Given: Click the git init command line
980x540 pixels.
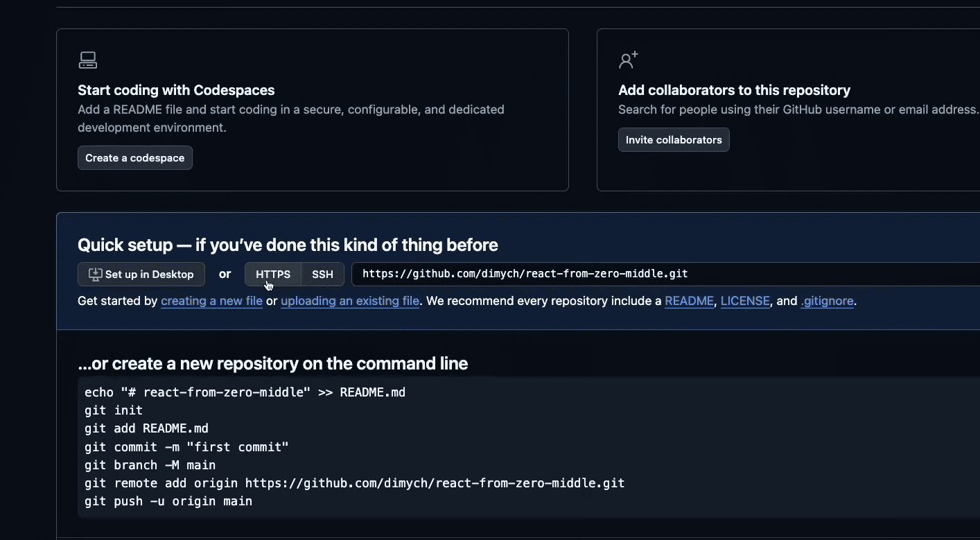Looking at the screenshot, I should tap(114, 410).
